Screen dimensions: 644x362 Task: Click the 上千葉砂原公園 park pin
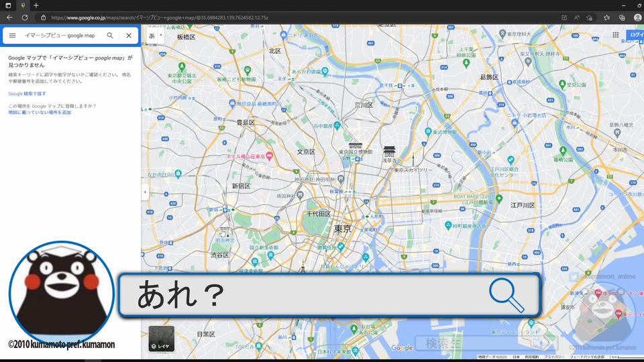466,63
